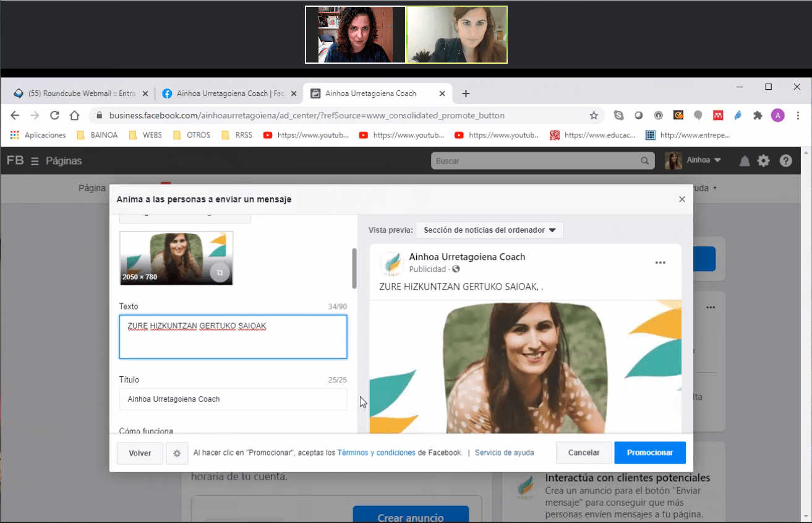
Task: Open the Extensions puzzle piece menu
Action: coord(758,115)
